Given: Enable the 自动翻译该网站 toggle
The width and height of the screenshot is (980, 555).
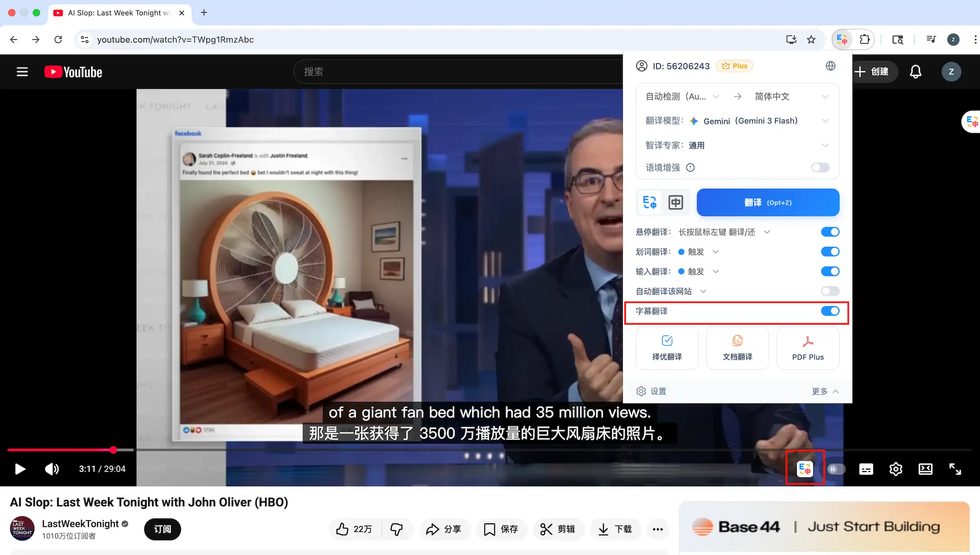Looking at the screenshot, I should (x=830, y=291).
